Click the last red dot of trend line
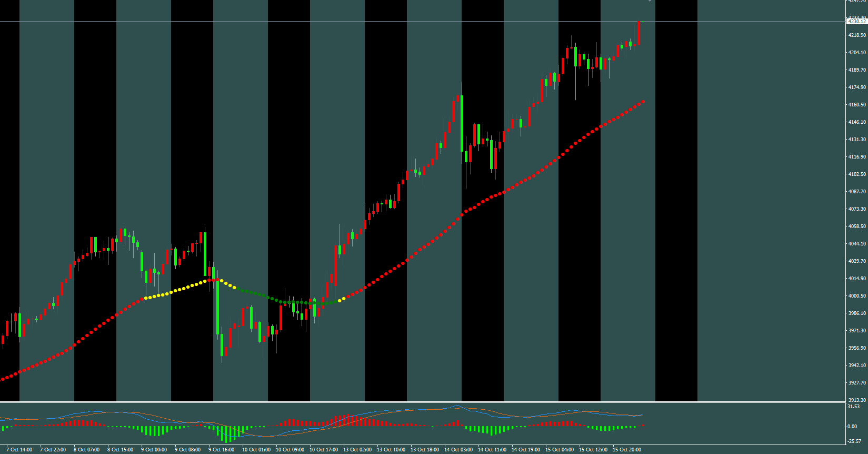Image resolution: width=868 pixels, height=454 pixels. [x=643, y=102]
